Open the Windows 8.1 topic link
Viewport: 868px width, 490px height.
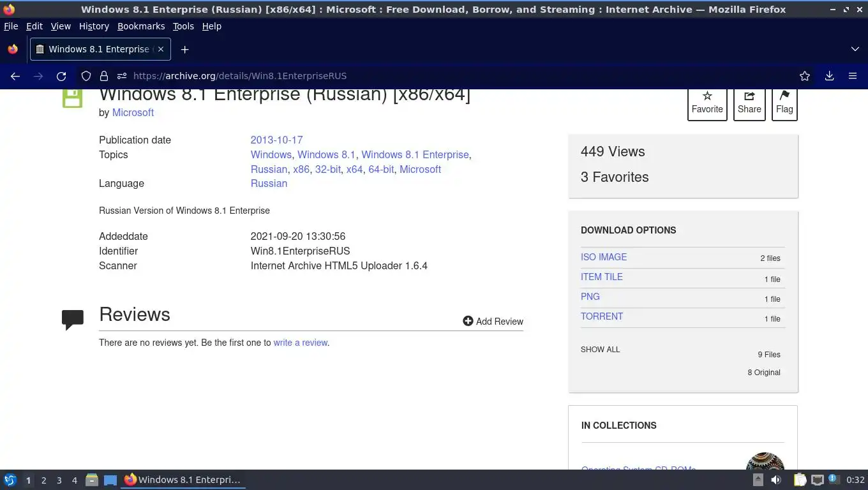(x=326, y=154)
